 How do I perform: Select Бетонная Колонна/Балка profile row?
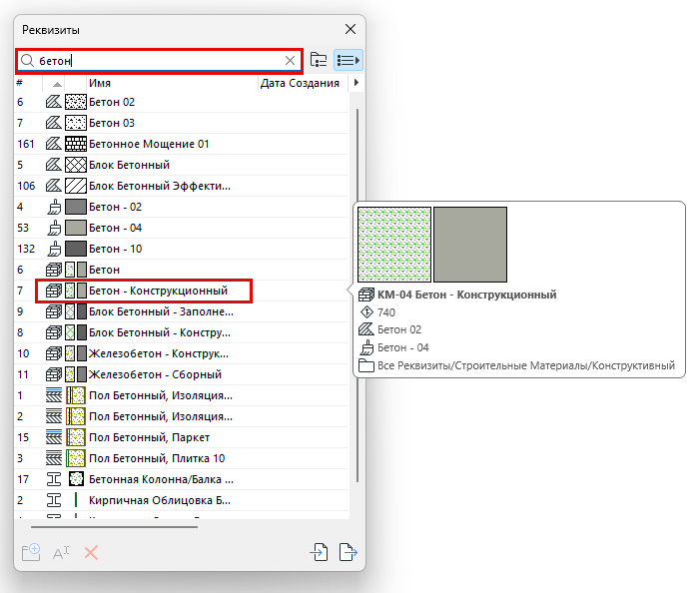pyautogui.click(x=182, y=479)
